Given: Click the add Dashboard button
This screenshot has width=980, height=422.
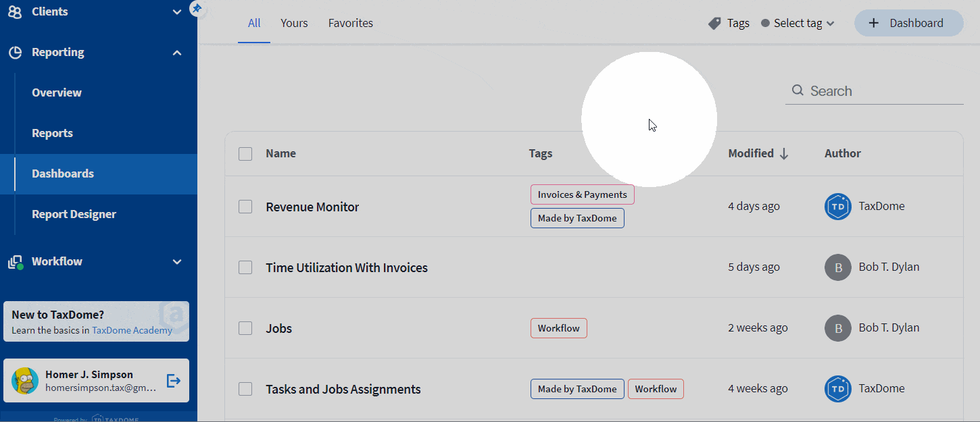Looking at the screenshot, I should [x=908, y=23].
